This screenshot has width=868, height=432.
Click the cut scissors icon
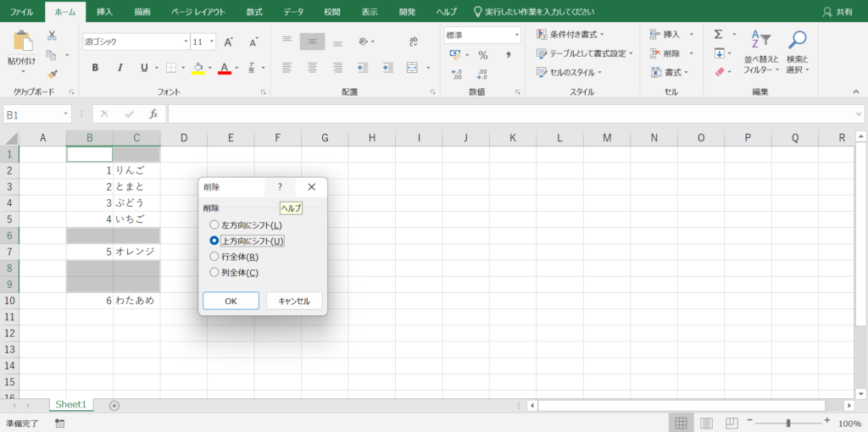click(52, 36)
